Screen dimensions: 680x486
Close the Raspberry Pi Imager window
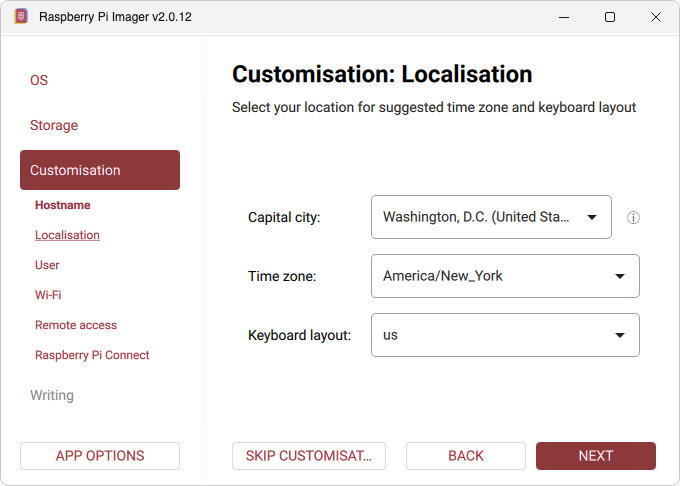(656, 17)
